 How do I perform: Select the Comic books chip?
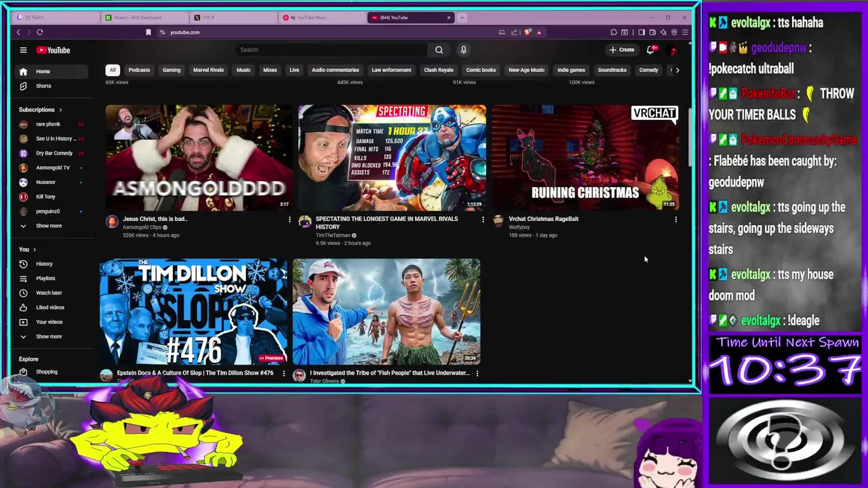[x=481, y=70]
